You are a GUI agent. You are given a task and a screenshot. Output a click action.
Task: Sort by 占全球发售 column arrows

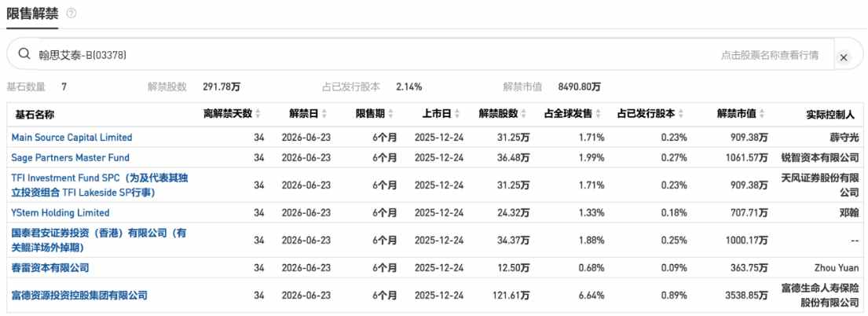click(599, 114)
